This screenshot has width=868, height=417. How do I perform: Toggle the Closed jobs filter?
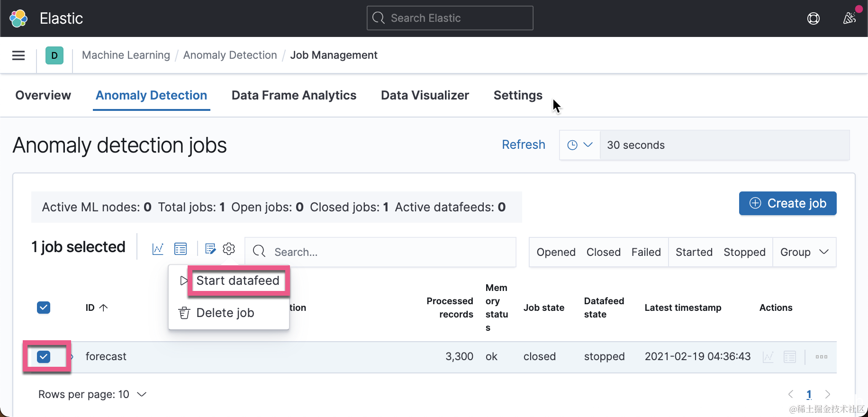point(603,252)
